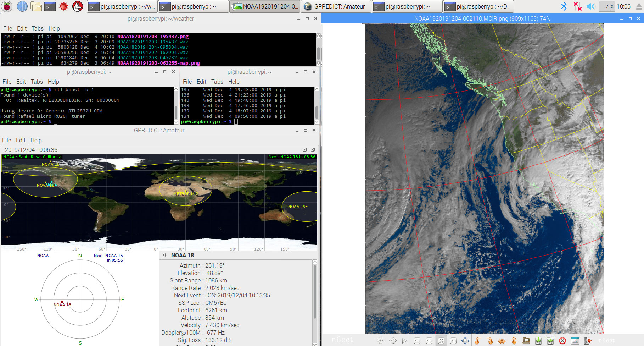Delete the current image file
The height and width of the screenshot is (346, 644).
click(562, 341)
